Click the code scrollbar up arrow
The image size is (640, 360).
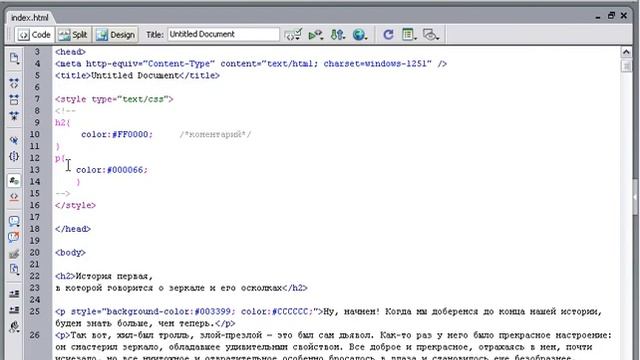point(626,52)
